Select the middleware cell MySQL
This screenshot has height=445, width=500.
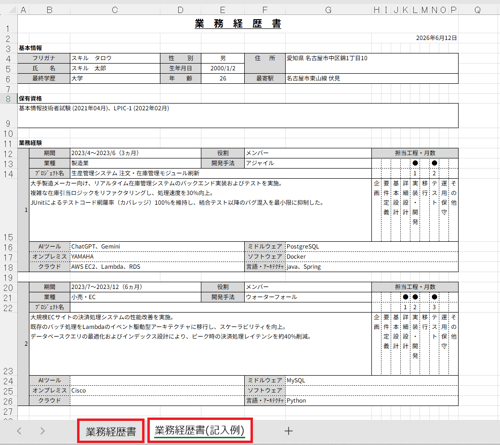(x=372, y=381)
